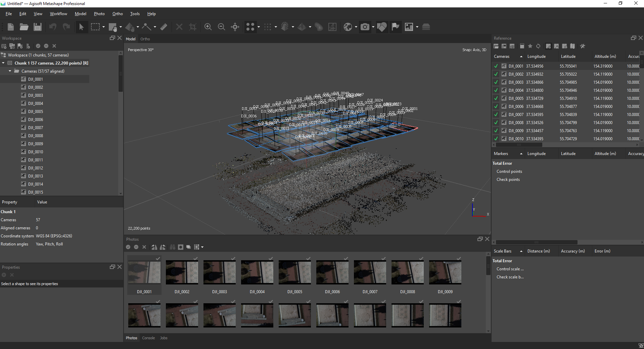Pick the Ruler measurement tool
Viewport: 644px width, 349px height.
tap(164, 27)
